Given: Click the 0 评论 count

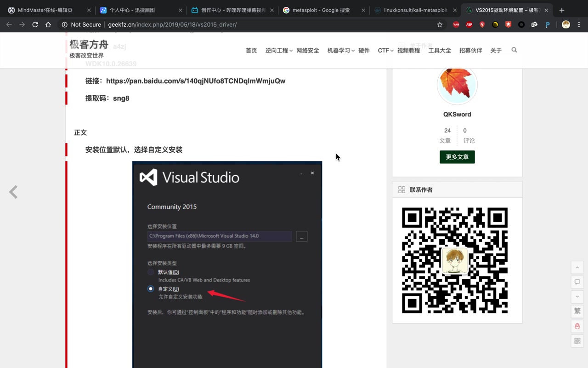Looking at the screenshot, I should [x=469, y=135].
